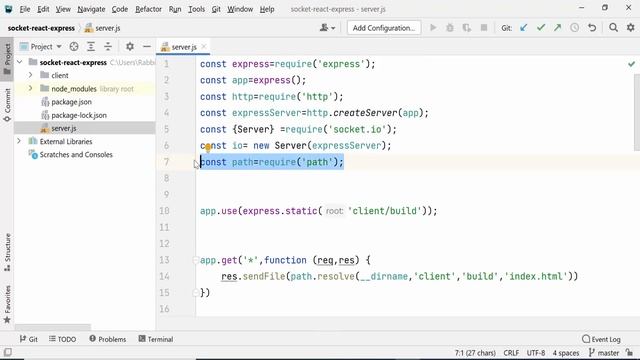Click Add Configuration button

tap(384, 28)
